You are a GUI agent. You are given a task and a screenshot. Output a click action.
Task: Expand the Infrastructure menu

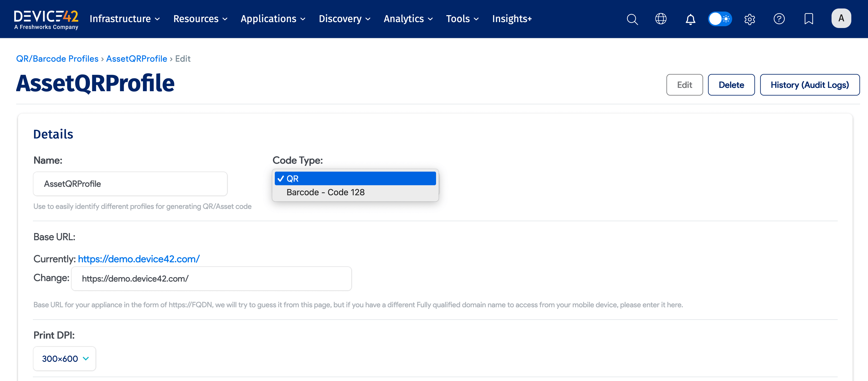click(124, 19)
